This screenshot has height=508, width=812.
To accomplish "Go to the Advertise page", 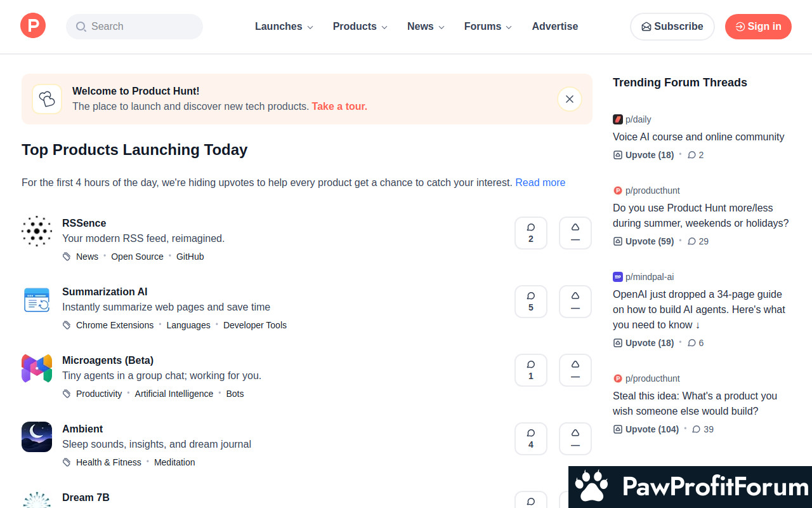I will click(x=554, y=27).
